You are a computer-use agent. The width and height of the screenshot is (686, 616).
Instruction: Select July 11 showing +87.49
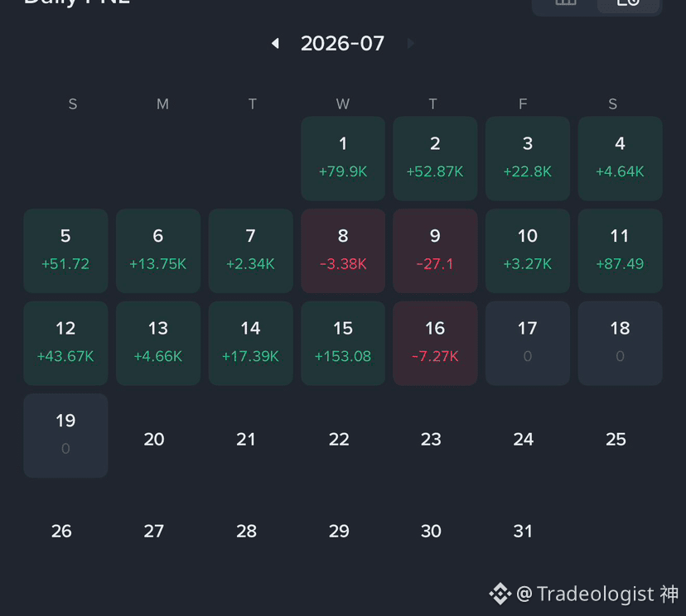(x=620, y=251)
